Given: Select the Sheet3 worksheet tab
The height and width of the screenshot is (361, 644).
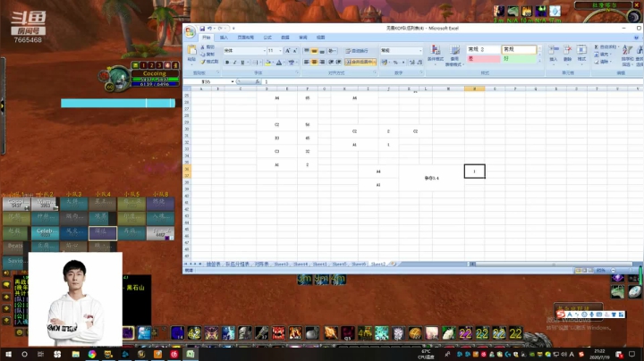Looking at the screenshot, I should point(282,264).
